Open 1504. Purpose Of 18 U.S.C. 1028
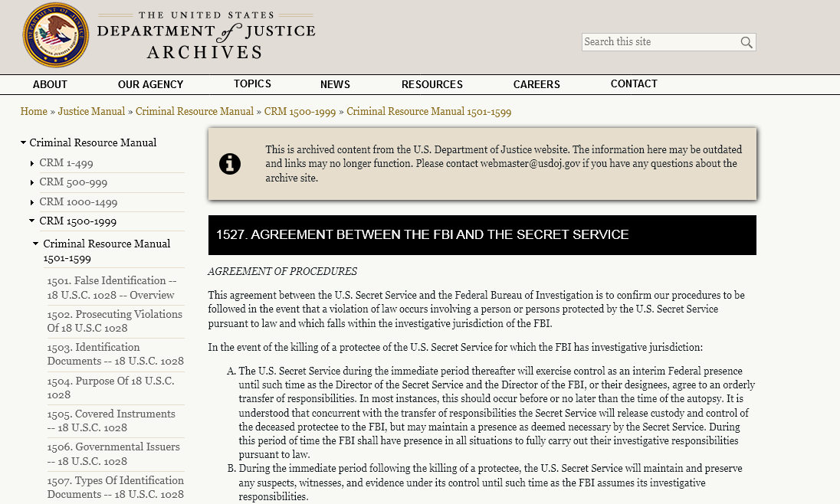Screen dimensions: 840x504 (111, 388)
